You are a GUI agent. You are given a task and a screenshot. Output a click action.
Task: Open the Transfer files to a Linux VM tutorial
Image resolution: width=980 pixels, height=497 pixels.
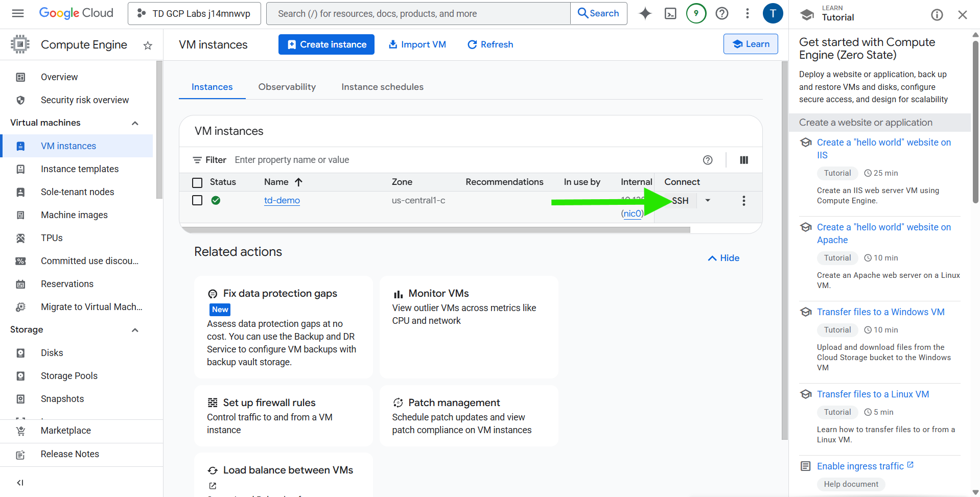873,394
